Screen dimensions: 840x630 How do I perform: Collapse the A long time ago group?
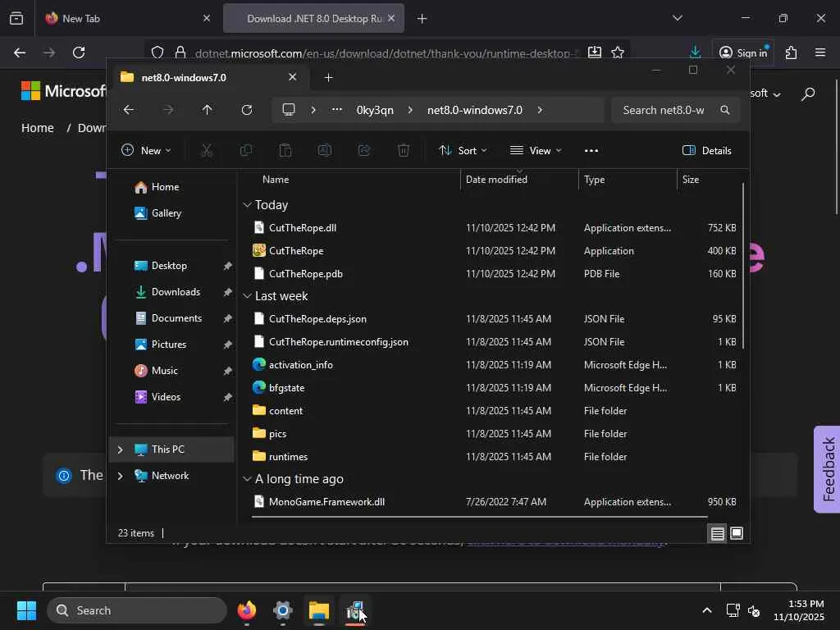coord(247,479)
